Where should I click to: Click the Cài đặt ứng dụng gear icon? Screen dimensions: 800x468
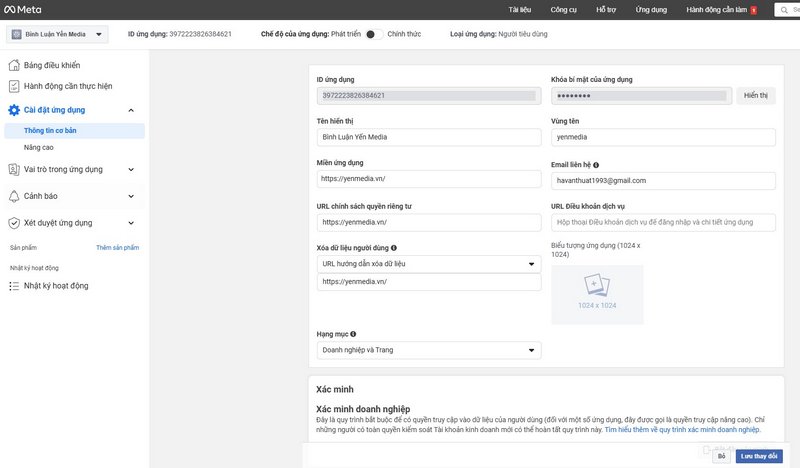pyautogui.click(x=14, y=110)
